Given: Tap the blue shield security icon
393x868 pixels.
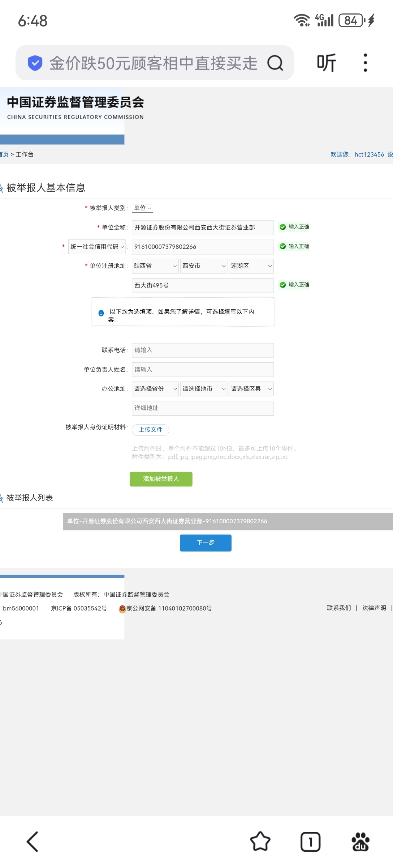Looking at the screenshot, I should click(x=35, y=63).
